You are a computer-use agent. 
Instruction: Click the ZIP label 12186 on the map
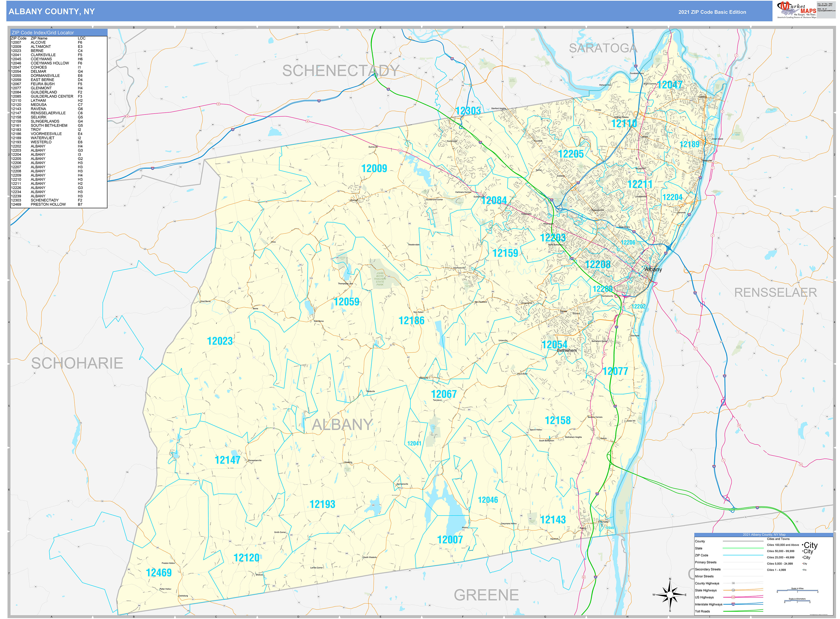pyautogui.click(x=411, y=321)
